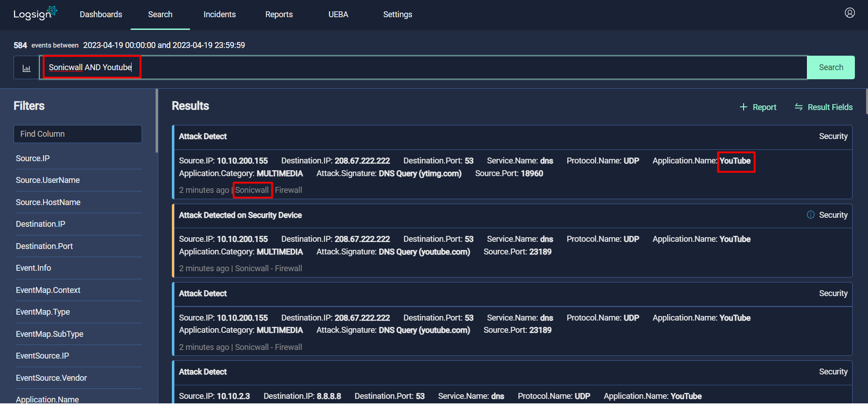Image resolution: width=868 pixels, height=407 pixels.
Task: Select the EventMap.SubType filter
Action: click(x=49, y=334)
